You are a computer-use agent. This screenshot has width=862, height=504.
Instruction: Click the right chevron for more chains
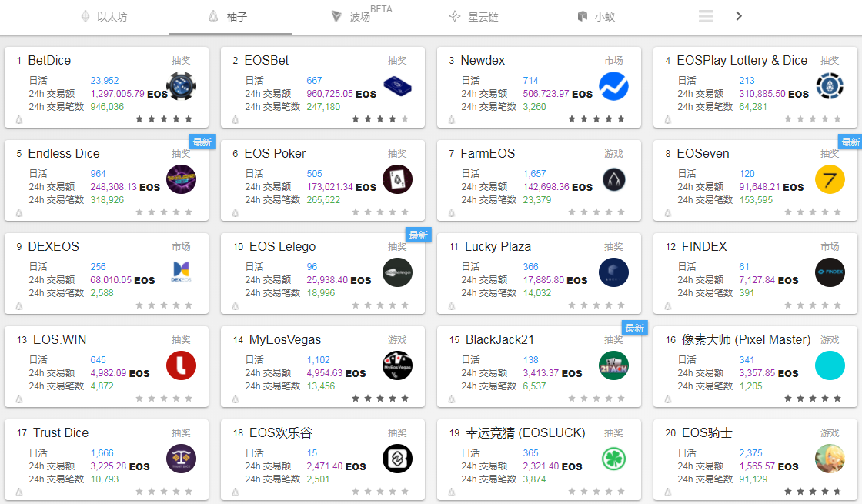point(739,16)
